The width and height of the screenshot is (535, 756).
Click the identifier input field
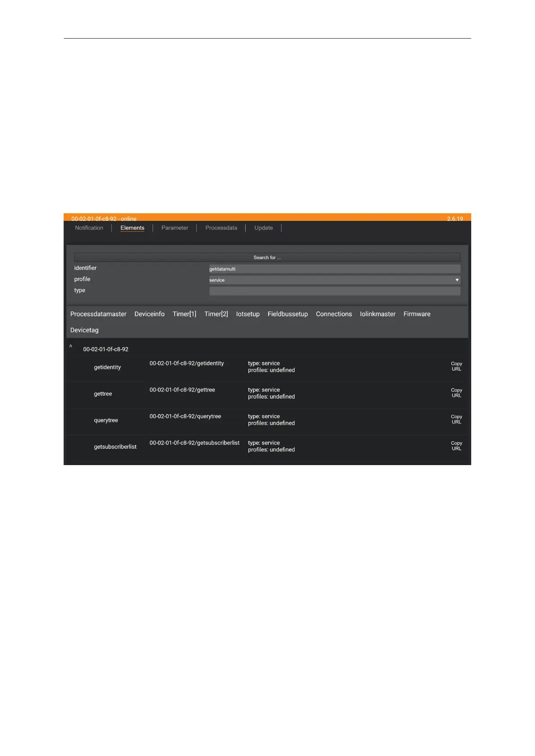pos(334,269)
